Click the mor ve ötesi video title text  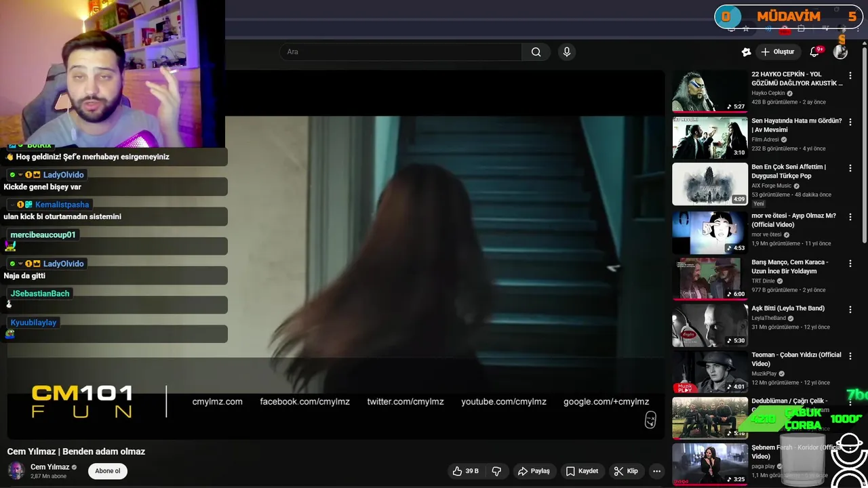(793, 220)
